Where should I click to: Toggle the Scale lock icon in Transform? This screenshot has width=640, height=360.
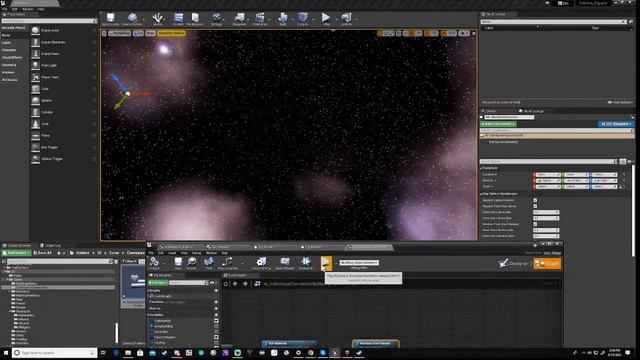tap(621, 187)
